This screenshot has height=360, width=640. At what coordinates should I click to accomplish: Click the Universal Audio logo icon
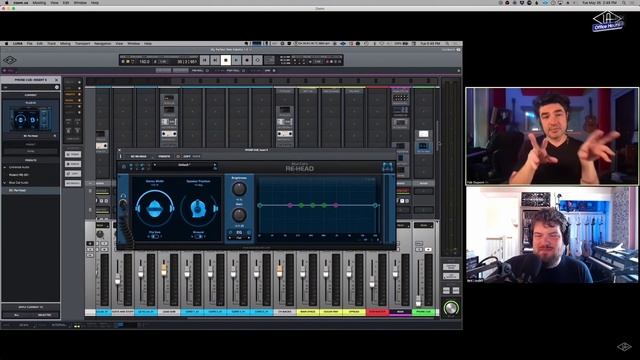coord(10,60)
